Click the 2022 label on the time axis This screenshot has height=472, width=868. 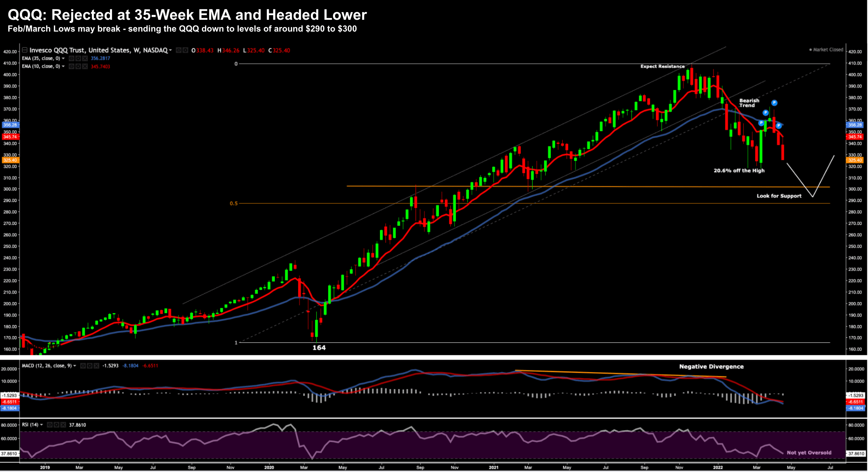pyautogui.click(x=718, y=467)
